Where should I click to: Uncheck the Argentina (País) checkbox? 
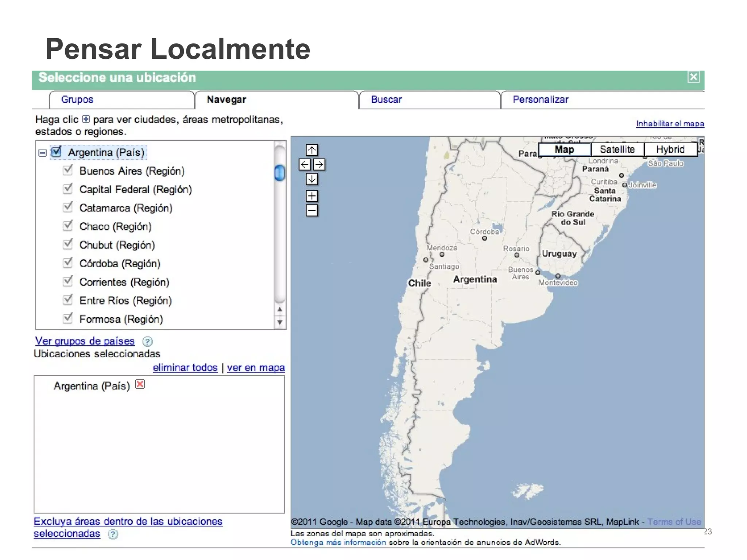pyautogui.click(x=57, y=151)
